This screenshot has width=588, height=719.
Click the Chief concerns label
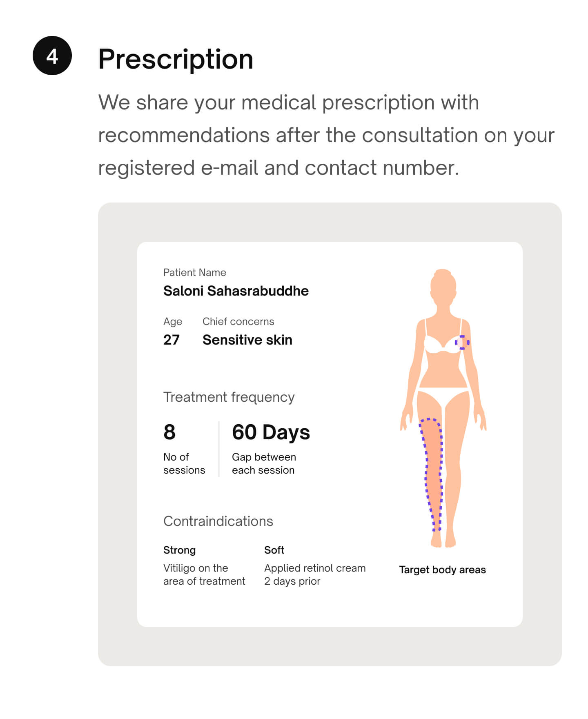(238, 321)
